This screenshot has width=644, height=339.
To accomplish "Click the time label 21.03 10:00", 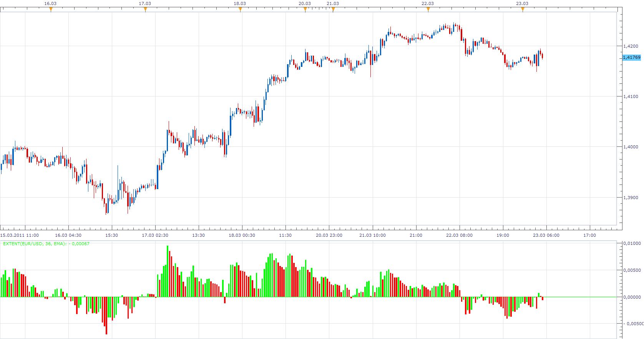I will click(372, 235).
